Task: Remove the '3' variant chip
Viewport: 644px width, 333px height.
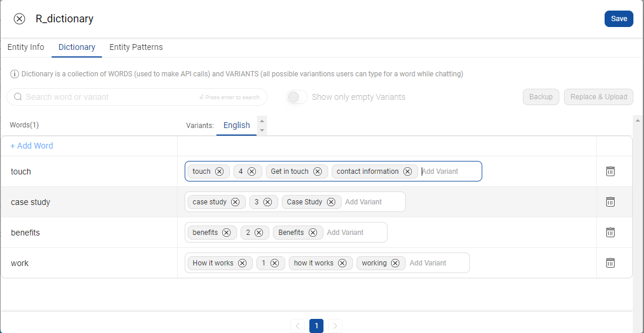Action: (x=268, y=202)
